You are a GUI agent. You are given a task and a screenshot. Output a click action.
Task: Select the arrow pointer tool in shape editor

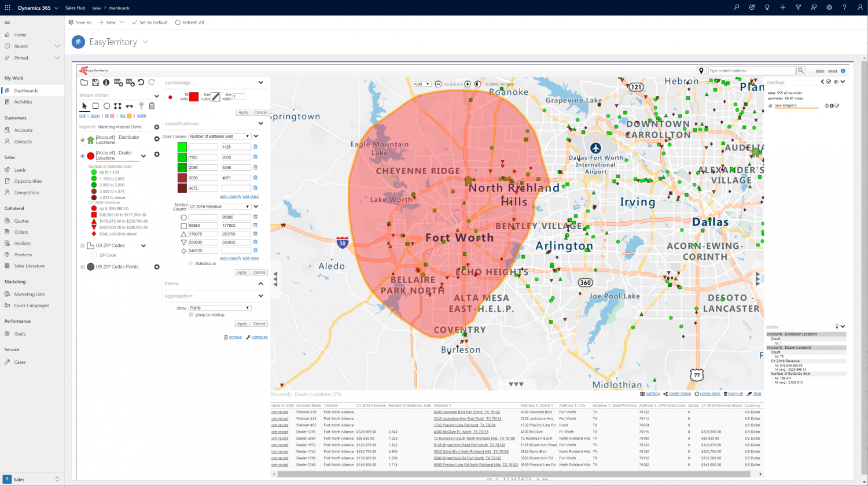click(x=84, y=106)
